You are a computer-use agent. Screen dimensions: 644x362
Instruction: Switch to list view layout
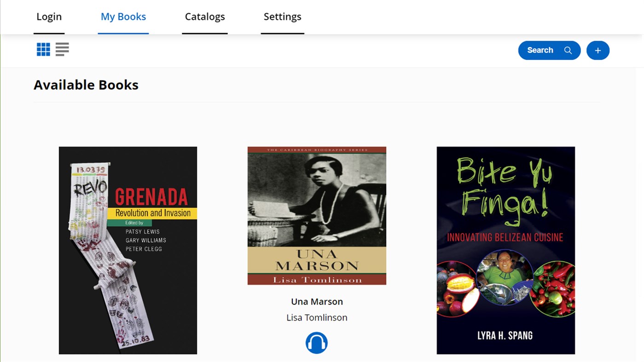pos(62,49)
